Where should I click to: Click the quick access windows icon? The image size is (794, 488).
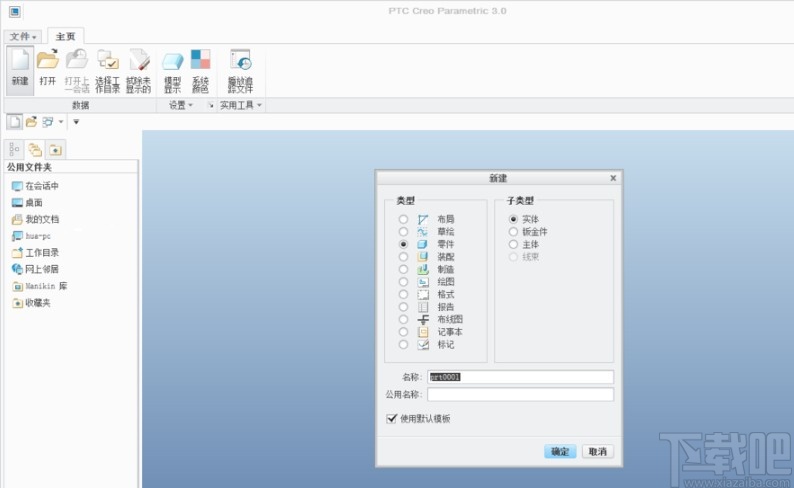tap(48, 121)
